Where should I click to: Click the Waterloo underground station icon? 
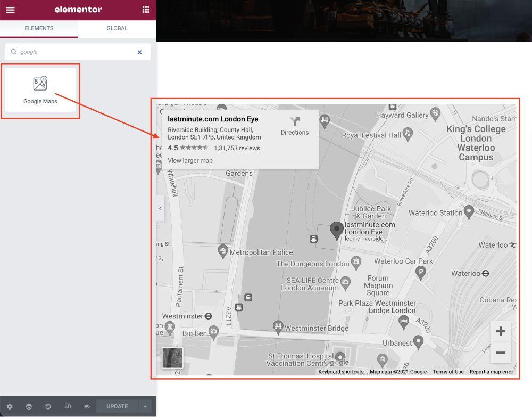click(486, 273)
